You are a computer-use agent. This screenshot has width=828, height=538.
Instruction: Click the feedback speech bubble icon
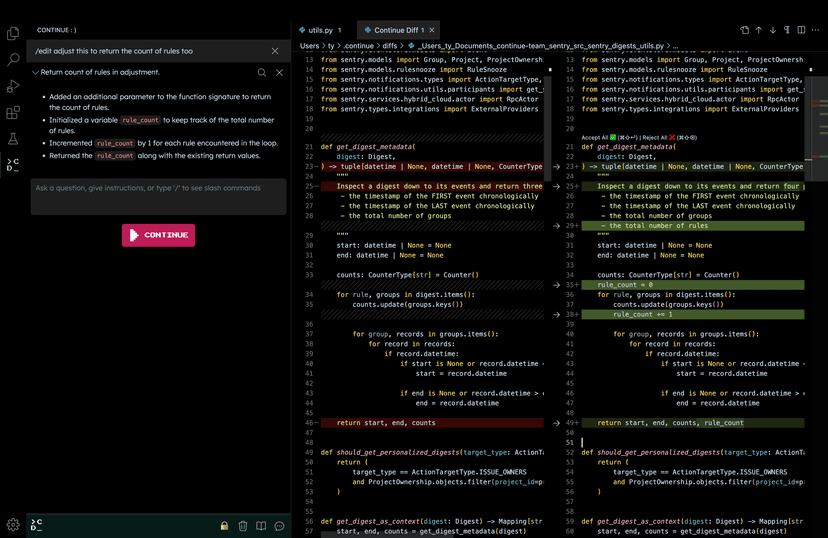pyautogui.click(x=280, y=525)
